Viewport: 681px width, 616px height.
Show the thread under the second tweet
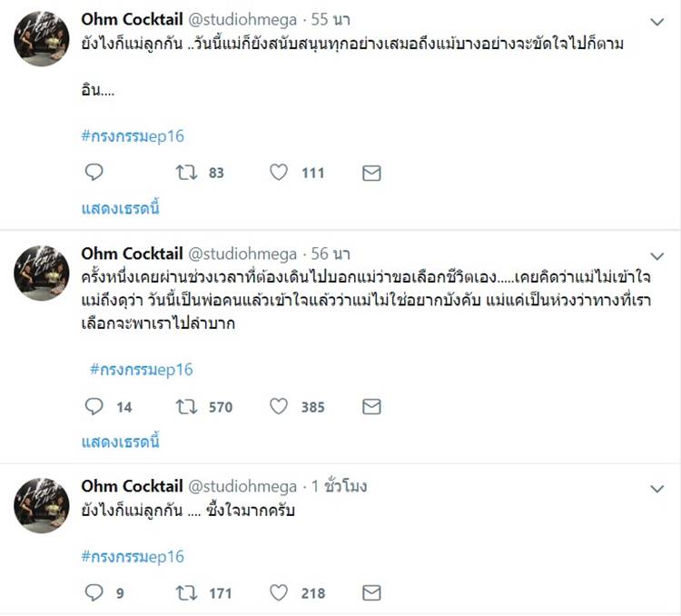121,442
